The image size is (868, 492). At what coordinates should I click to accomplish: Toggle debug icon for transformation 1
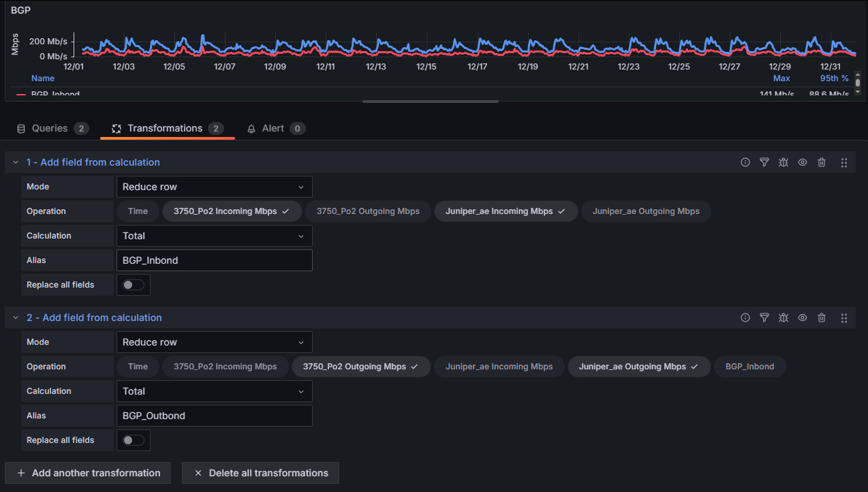tap(784, 162)
